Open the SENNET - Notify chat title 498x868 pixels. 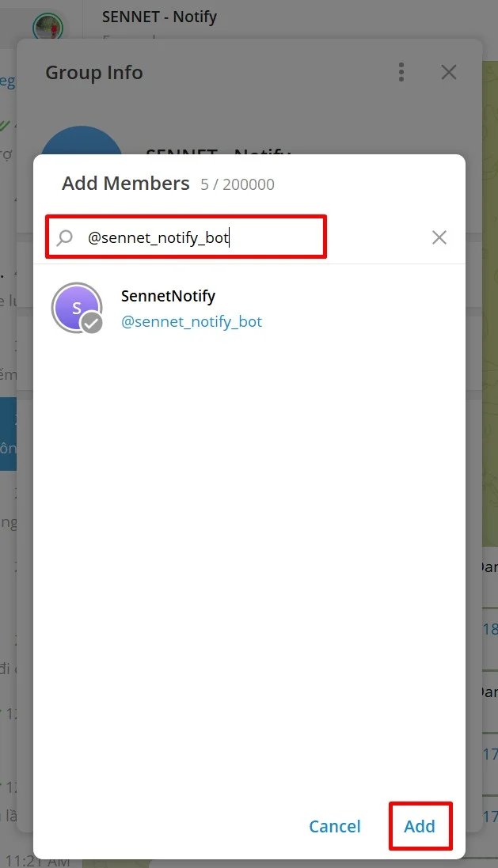click(x=159, y=17)
